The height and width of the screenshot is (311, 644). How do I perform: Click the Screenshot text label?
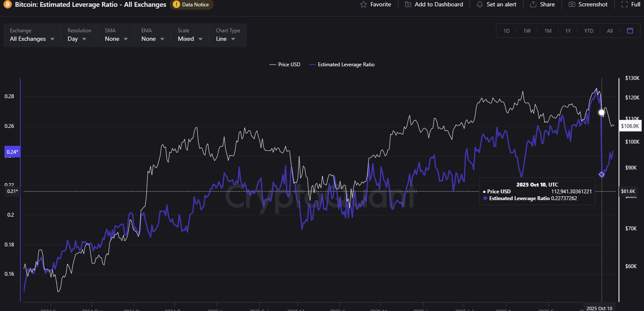pyautogui.click(x=593, y=4)
